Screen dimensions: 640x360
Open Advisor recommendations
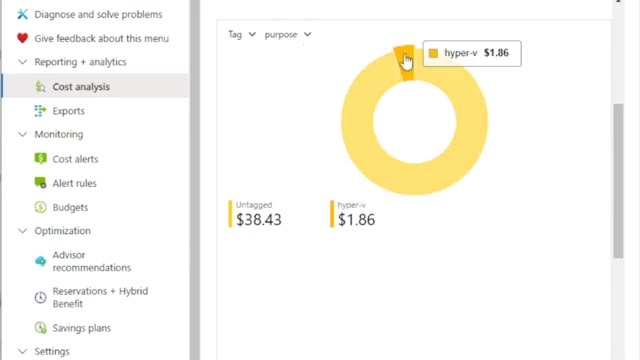pyautogui.click(x=91, y=261)
